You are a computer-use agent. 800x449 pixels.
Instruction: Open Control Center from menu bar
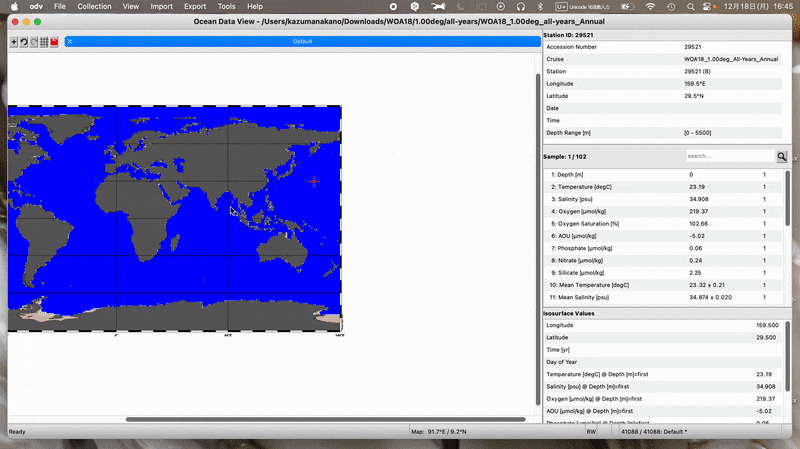coord(708,7)
